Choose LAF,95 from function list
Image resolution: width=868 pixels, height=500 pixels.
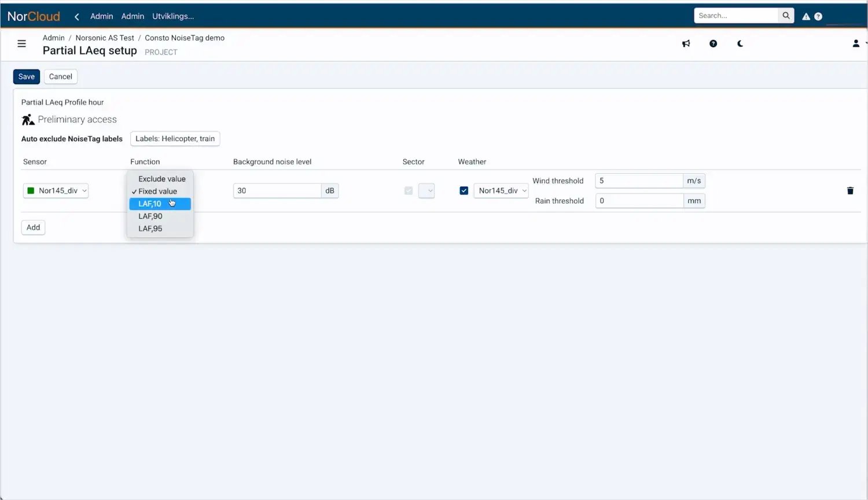[160, 229]
